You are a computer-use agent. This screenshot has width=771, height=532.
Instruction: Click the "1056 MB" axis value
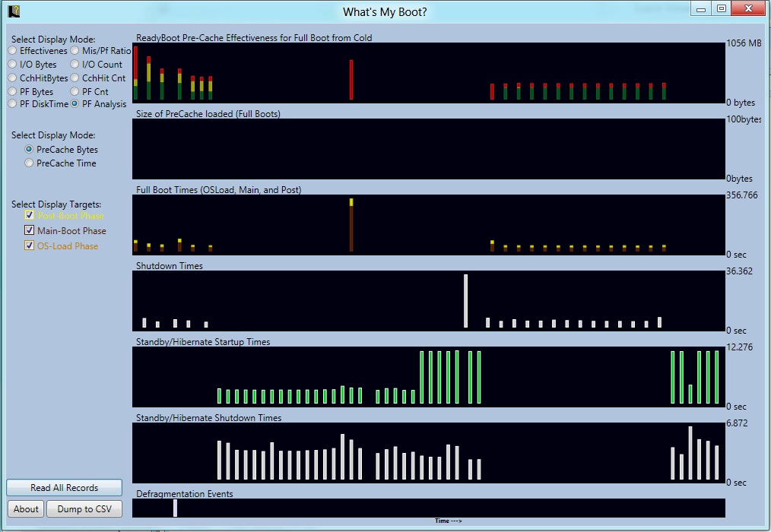pyautogui.click(x=744, y=43)
